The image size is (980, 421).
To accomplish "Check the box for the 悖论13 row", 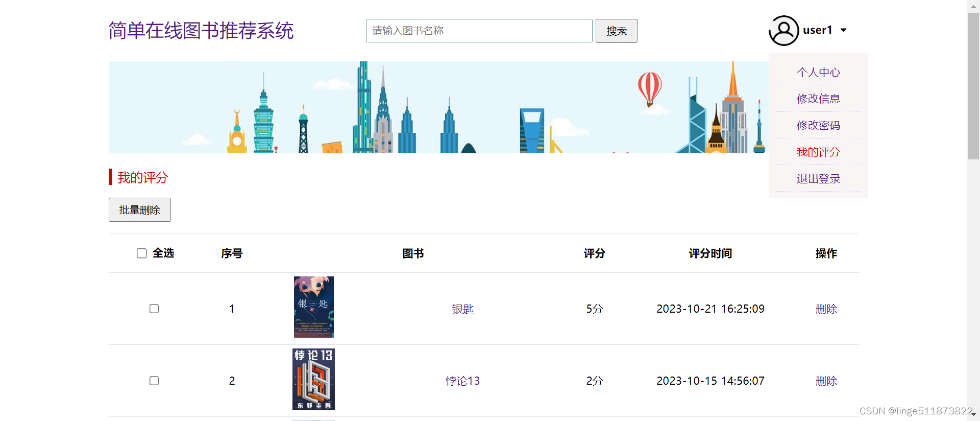I will [154, 381].
